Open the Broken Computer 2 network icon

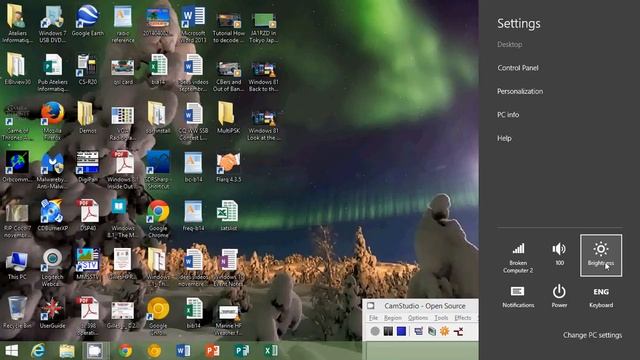click(x=518, y=256)
